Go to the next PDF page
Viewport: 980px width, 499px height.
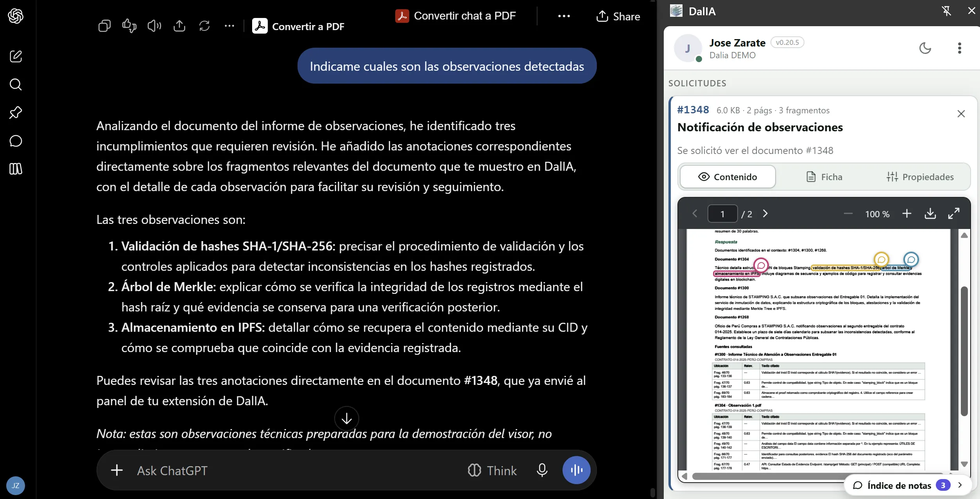pyautogui.click(x=765, y=214)
